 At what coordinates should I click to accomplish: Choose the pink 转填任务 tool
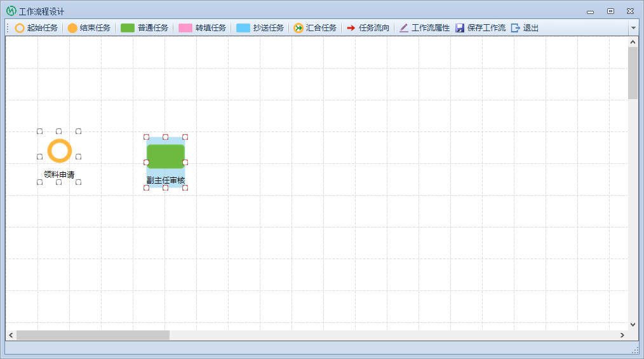(203, 28)
